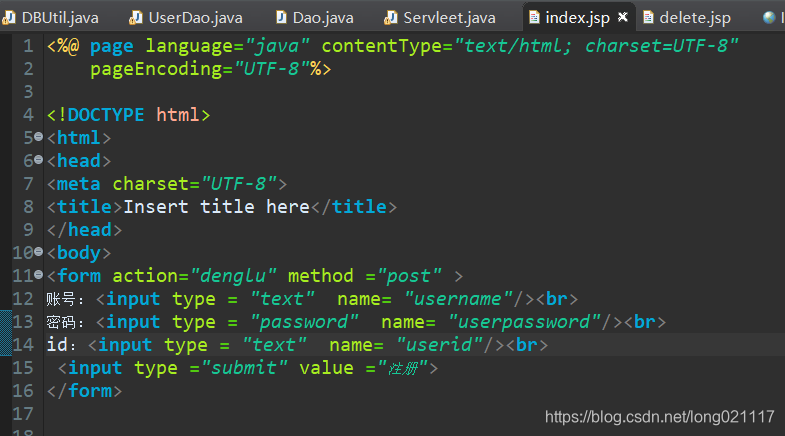Click line number 1 in the gutter
The width and height of the screenshot is (785, 436).
pos(28,46)
